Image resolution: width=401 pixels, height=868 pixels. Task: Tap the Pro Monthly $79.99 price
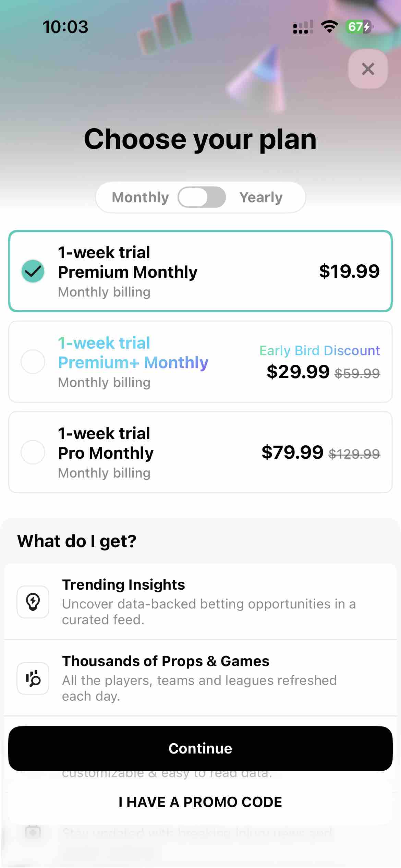292,453
